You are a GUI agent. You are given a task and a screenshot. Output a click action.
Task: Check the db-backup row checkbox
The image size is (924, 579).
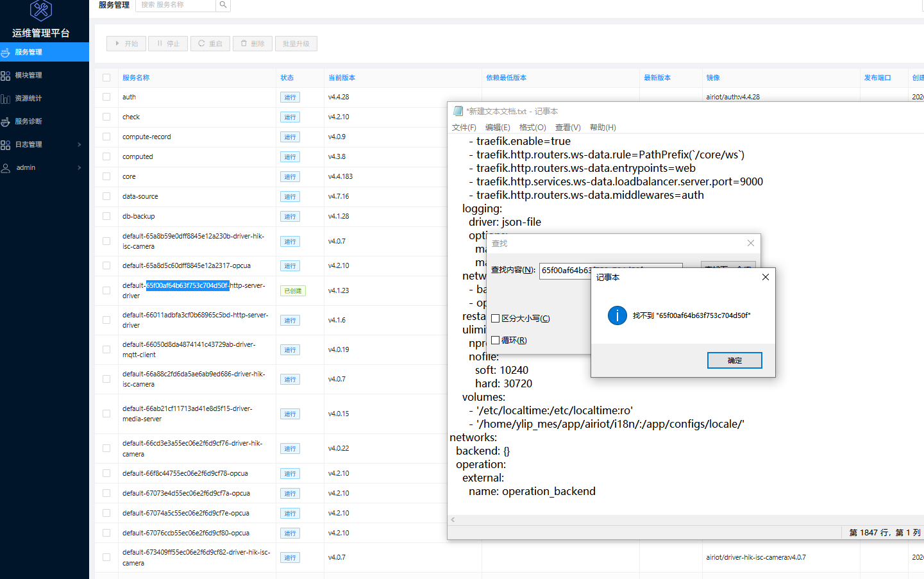tap(106, 216)
